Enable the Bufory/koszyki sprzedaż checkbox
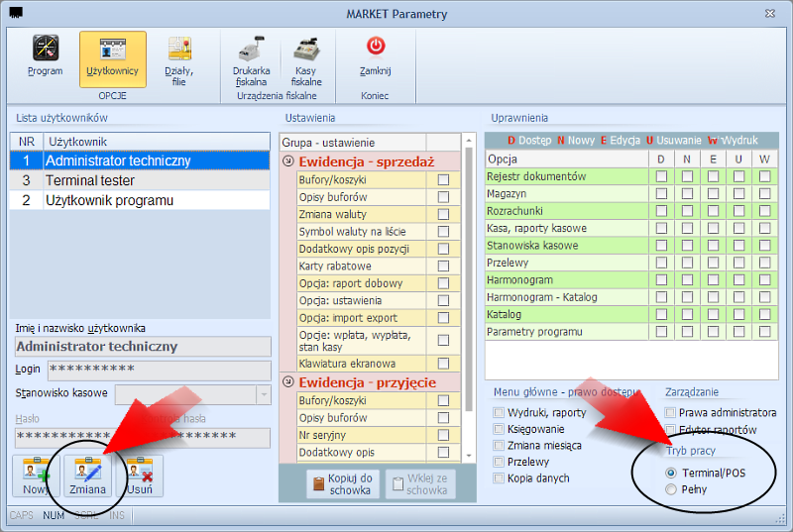This screenshot has width=793, height=532. (443, 180)
